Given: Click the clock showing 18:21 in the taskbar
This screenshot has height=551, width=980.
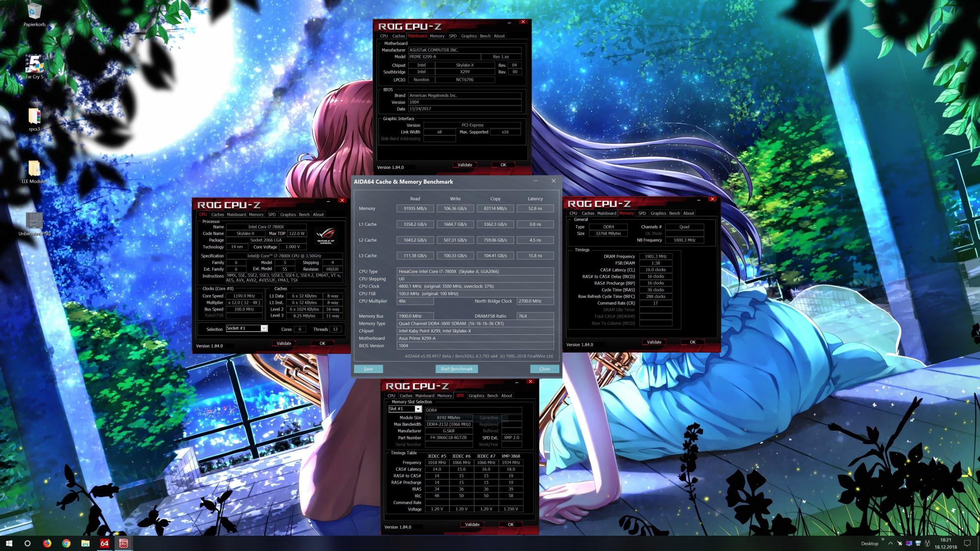Looking at the screenshot, I should [945, 540].
